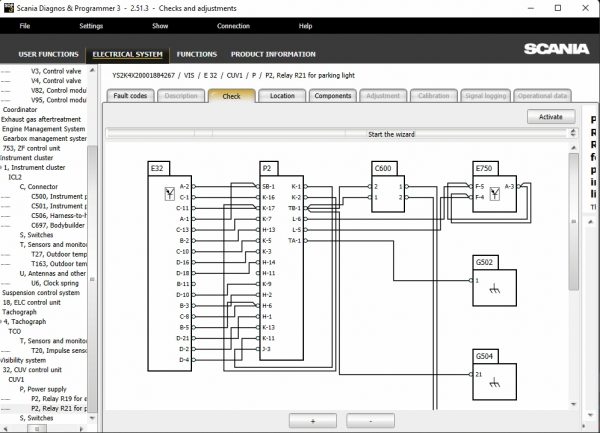The image size is (600, 433).
Task: Click the Scania Diagnos app icon in the title bar
Action: (x=8, y=7)
